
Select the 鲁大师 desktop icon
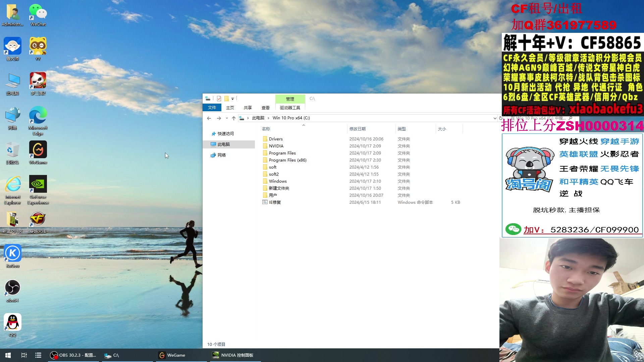coord(12,49)
